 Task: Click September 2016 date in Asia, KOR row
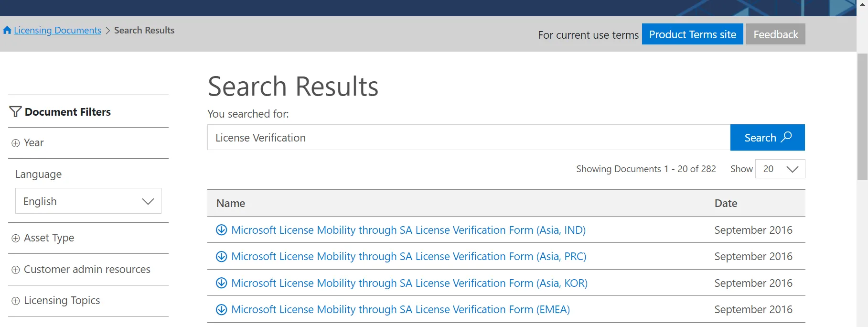tap(753, 283)
